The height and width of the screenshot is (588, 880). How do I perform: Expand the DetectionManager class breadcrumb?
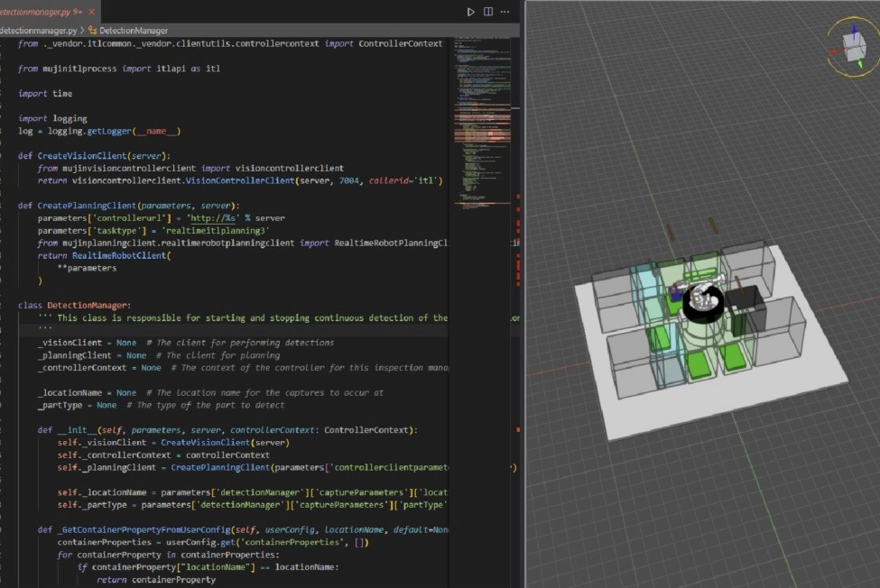pos(133,30)
